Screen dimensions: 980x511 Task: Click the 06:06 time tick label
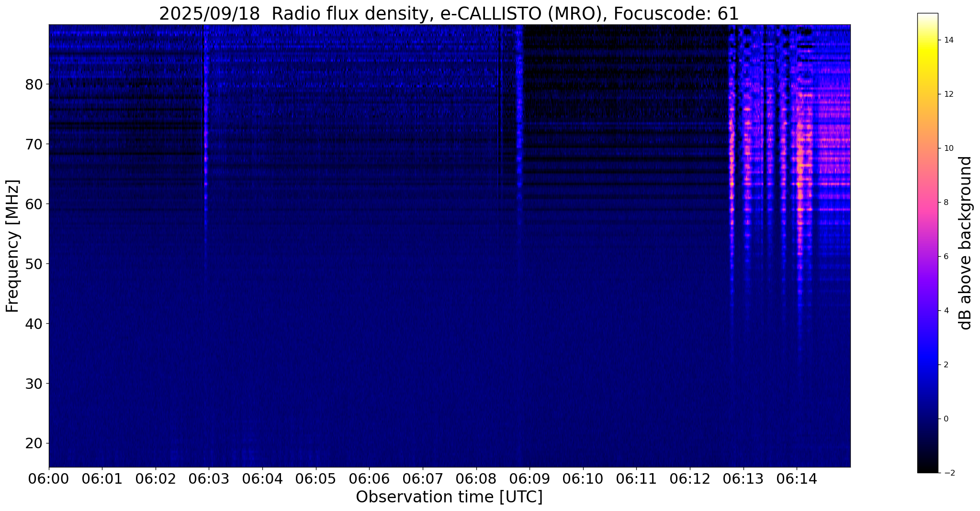pos(369,479)
